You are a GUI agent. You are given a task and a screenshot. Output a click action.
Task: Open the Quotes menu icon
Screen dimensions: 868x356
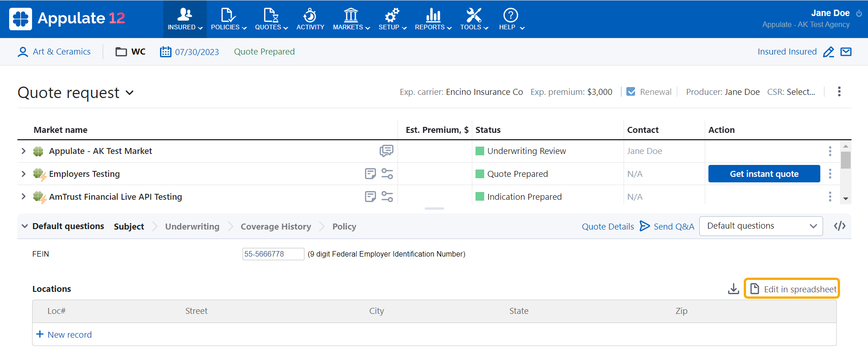tap(271, 15)
